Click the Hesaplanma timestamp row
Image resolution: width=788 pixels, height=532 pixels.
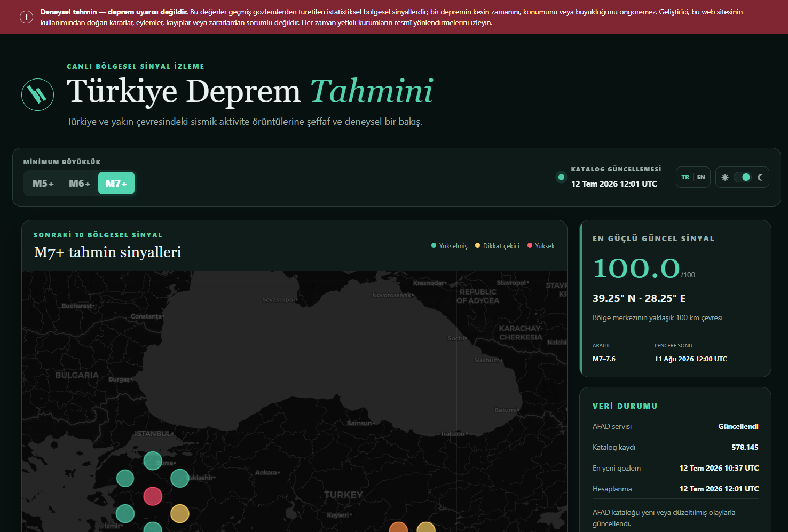pos(675,489)
